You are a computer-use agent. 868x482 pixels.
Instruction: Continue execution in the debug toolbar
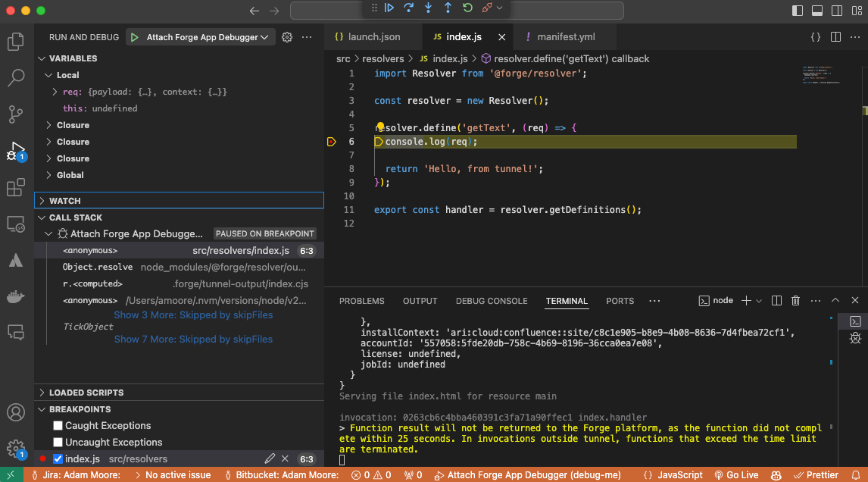click(389, 8)
